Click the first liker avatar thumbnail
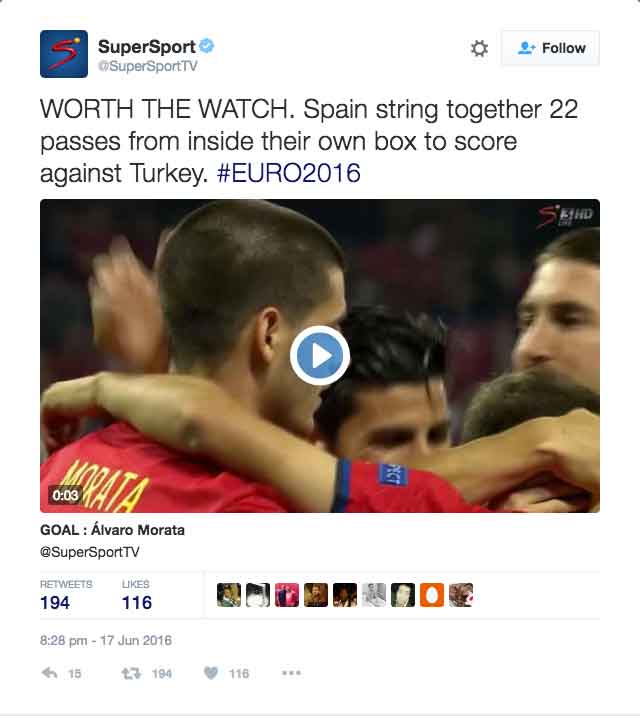 coord(229,595)
